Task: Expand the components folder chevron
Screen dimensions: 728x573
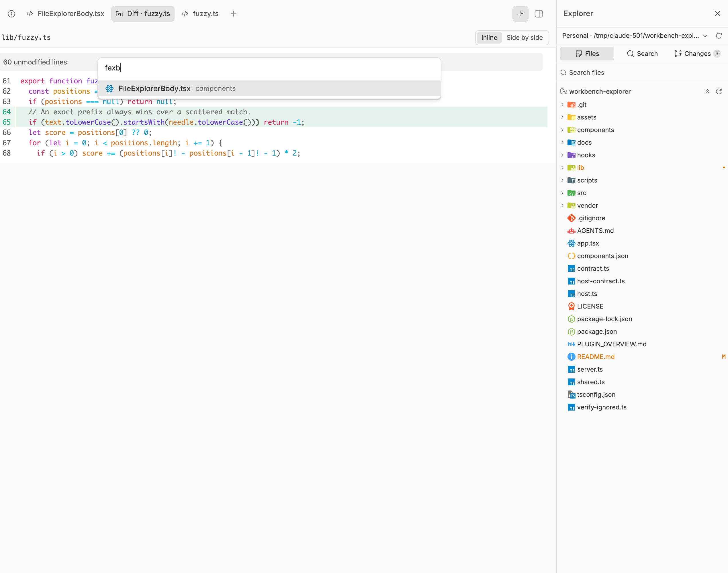Action: coord(562,130)
